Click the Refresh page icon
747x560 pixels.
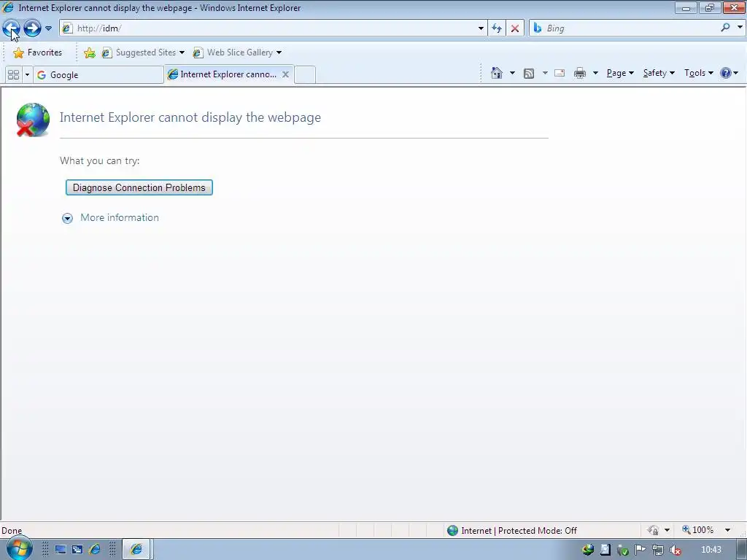click(497, 28)
